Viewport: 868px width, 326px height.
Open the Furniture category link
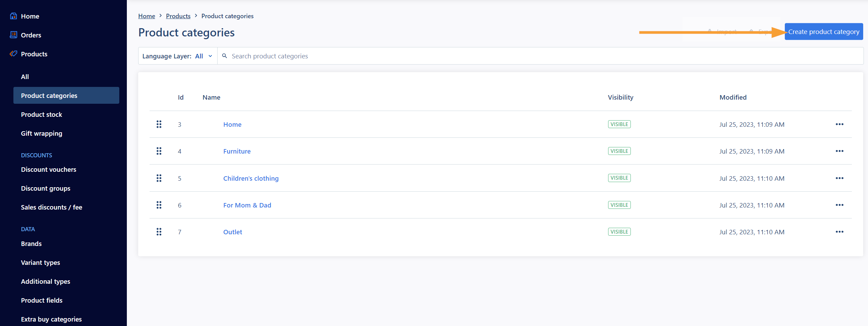[237, 151]
